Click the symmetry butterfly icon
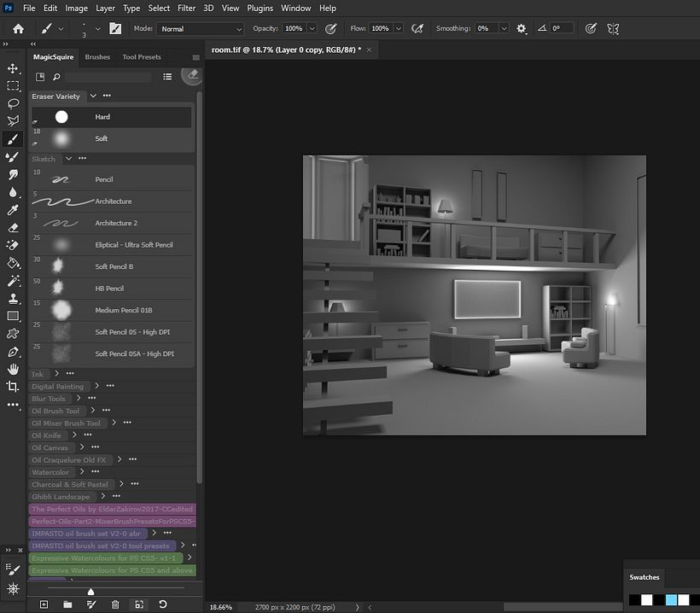This screenshot has width=700, height=613. click(x=613, y=28)
